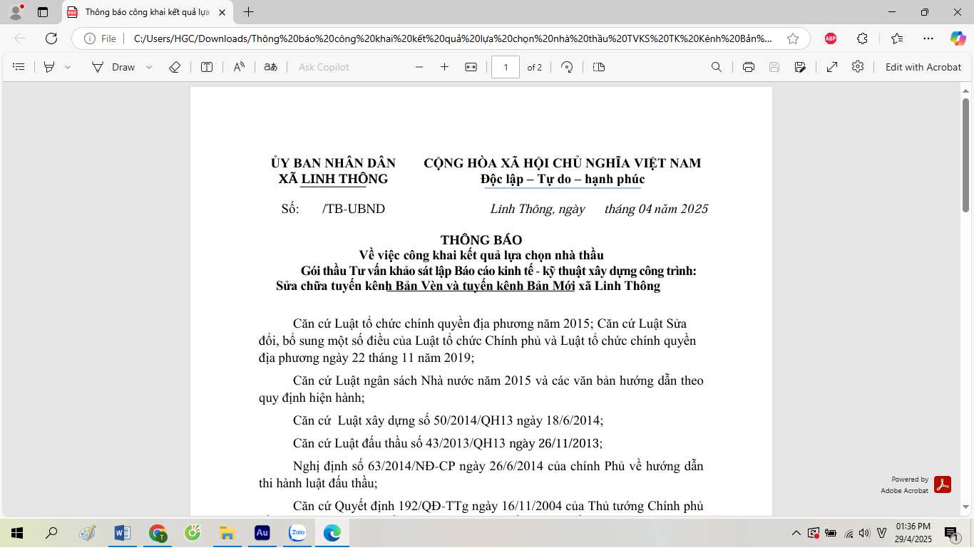Open the Tab actions menu
Viewport: 974px width, 560px height.
43,12
